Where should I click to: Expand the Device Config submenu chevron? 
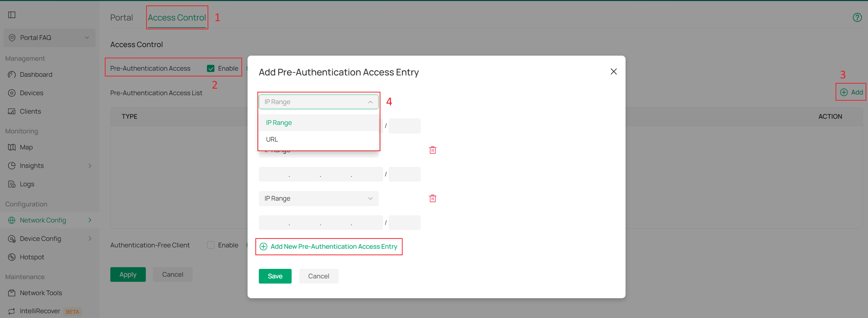pyautogui.click(x=90, y=239)
